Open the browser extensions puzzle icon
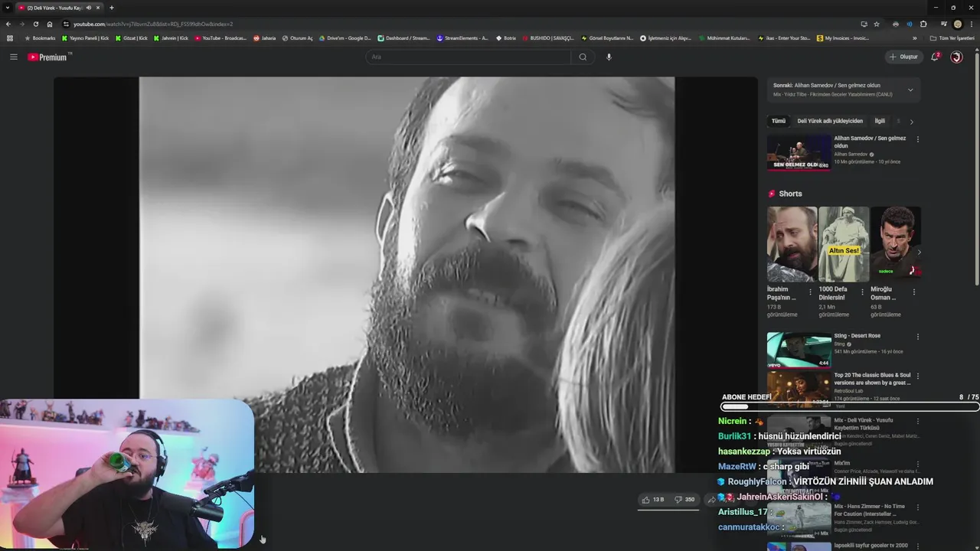980x551 pixels. point(923,24)
